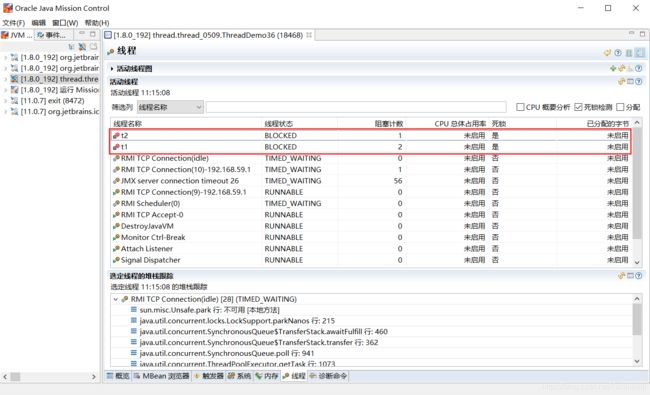Switch to the 概览 tab
650x395 pixels.
[x=118, y=376]
